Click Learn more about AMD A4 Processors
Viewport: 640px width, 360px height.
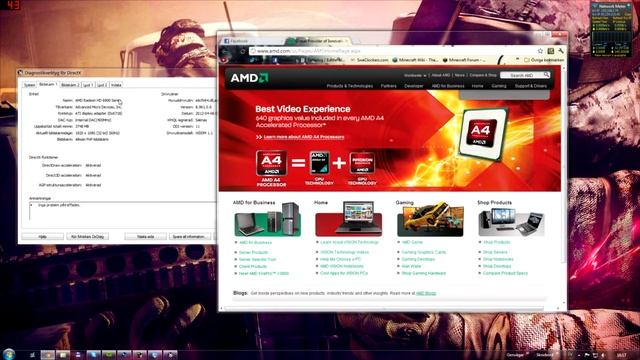tap(304, 137)
